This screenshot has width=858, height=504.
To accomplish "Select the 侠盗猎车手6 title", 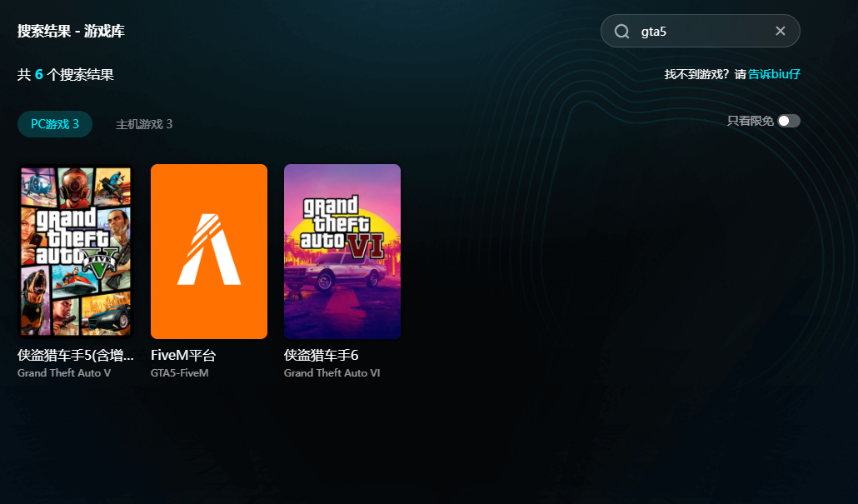I will click(322, 356).
